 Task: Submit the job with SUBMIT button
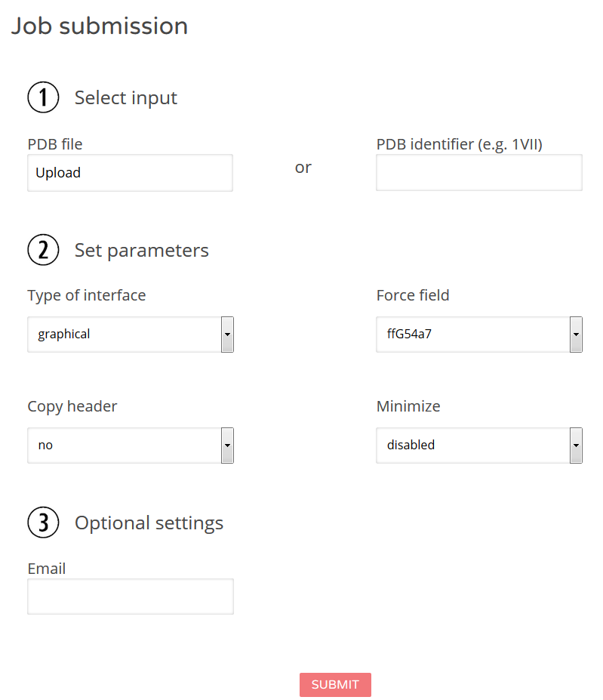coord(335,684)
